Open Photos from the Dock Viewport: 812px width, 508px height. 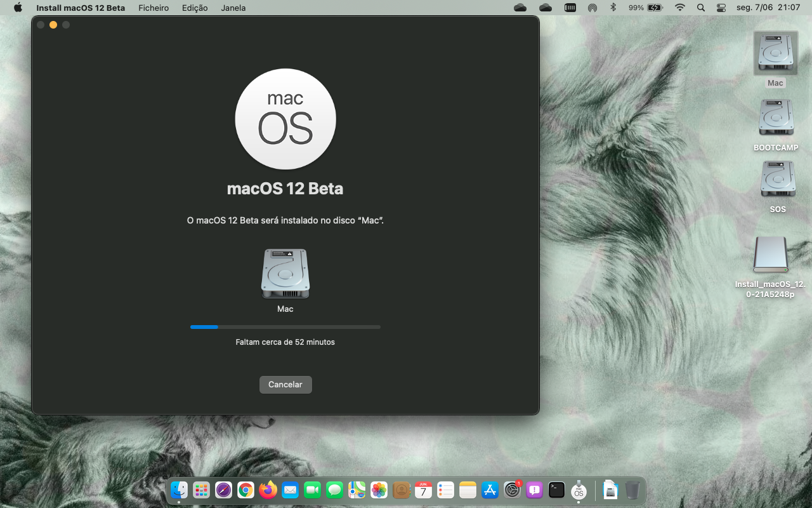click(379, 490)
